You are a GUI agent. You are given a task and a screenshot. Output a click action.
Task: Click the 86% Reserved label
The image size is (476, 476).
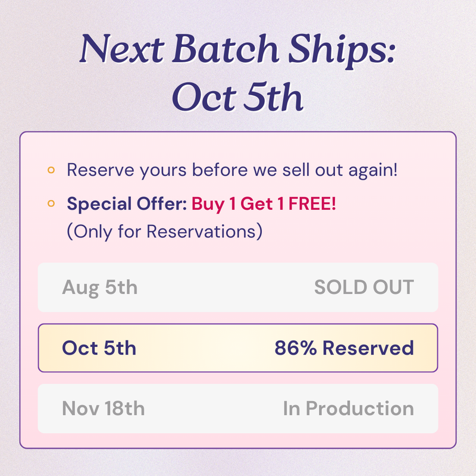pyautogui.click(x=344, y=348)
